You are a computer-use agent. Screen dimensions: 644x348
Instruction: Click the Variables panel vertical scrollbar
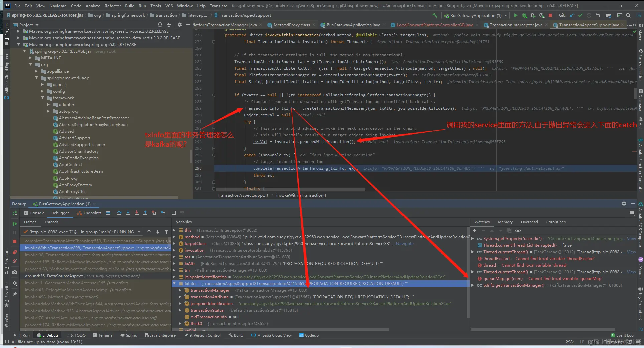[x=468, y=272]
